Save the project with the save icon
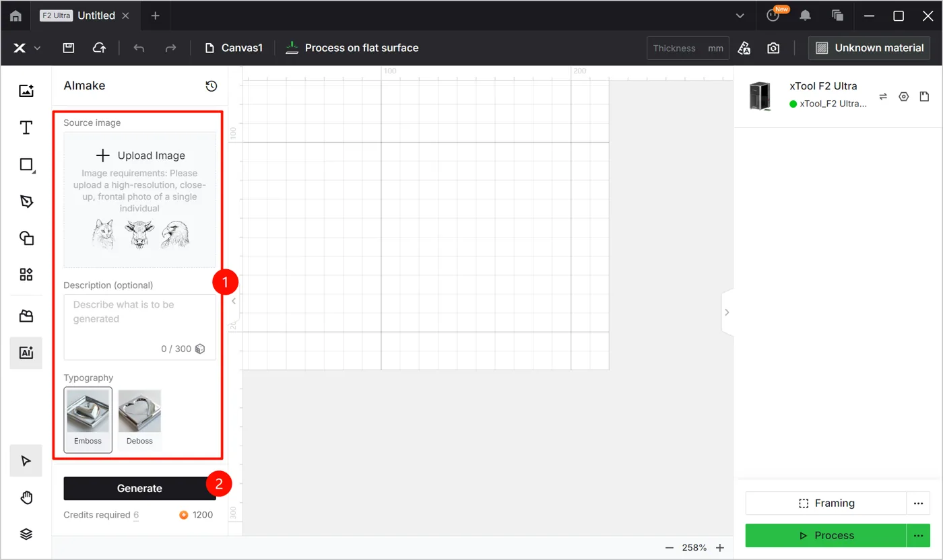Image resolution: width=943 pixels, height=560 pixels. [68, 48]
